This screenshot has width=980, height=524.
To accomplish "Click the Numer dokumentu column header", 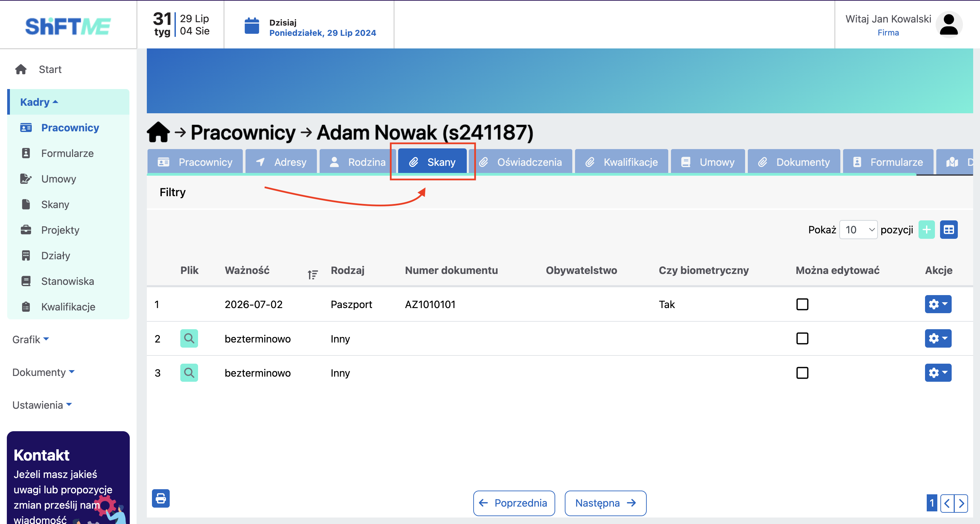I will pyautogui.click(x=451, y=270).
